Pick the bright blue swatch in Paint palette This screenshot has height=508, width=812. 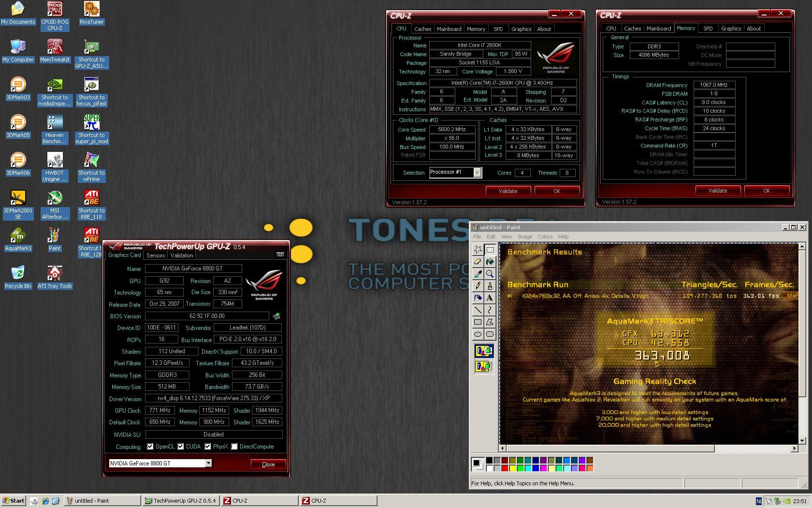click(x=536, y=468)
